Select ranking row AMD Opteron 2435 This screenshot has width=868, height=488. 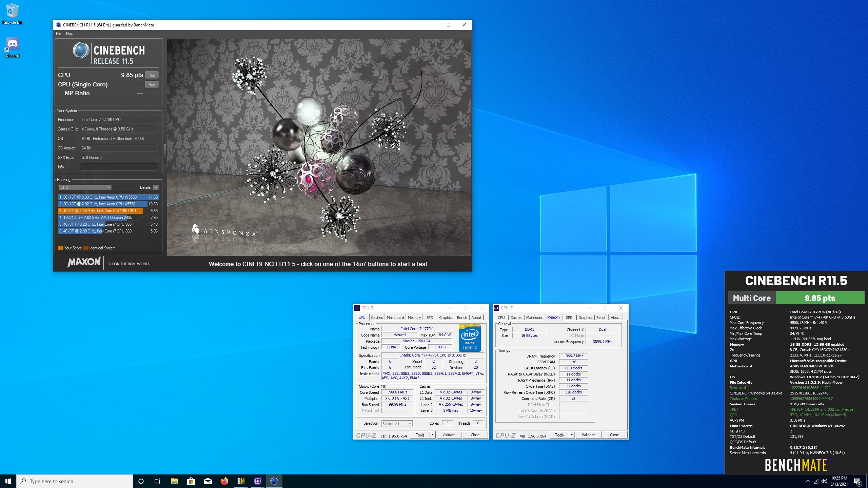pyautogui.click(x=108, y=218)
